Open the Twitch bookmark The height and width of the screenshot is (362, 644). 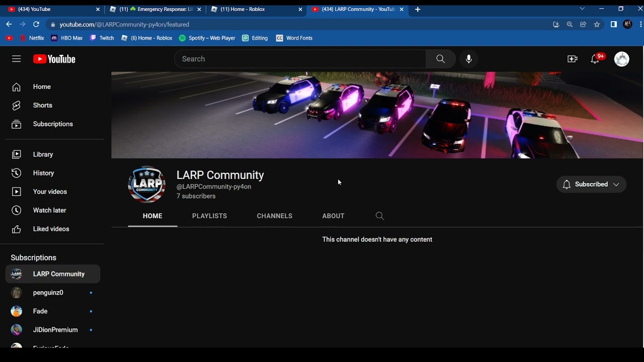coord(102,38)
